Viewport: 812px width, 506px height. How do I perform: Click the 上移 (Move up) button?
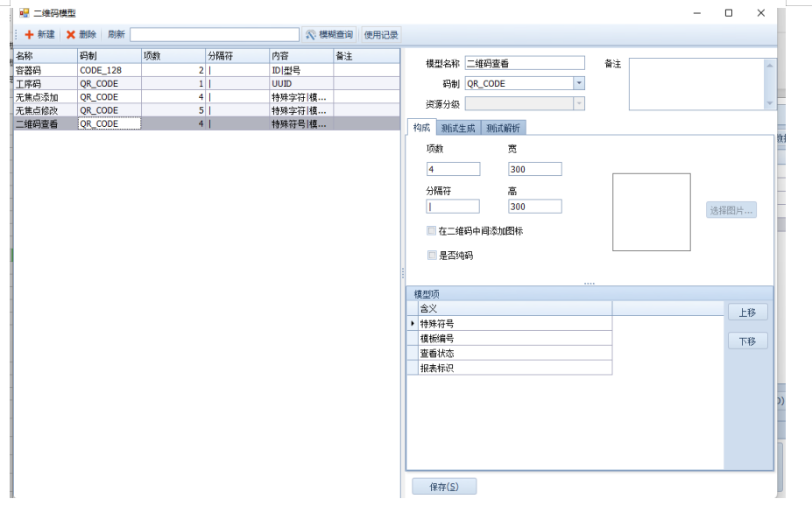pyautogui.click(x=747, y=312)
